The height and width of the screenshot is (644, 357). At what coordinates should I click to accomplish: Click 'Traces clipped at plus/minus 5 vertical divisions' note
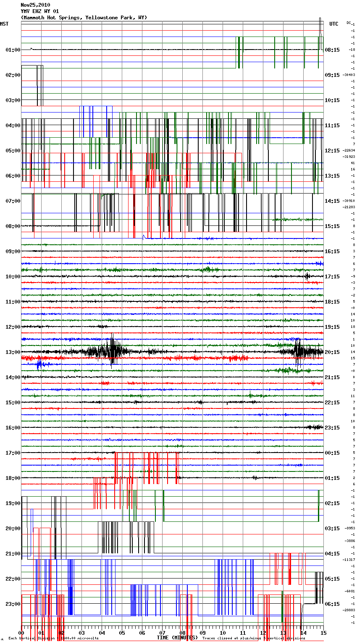(x=254, y=639)
